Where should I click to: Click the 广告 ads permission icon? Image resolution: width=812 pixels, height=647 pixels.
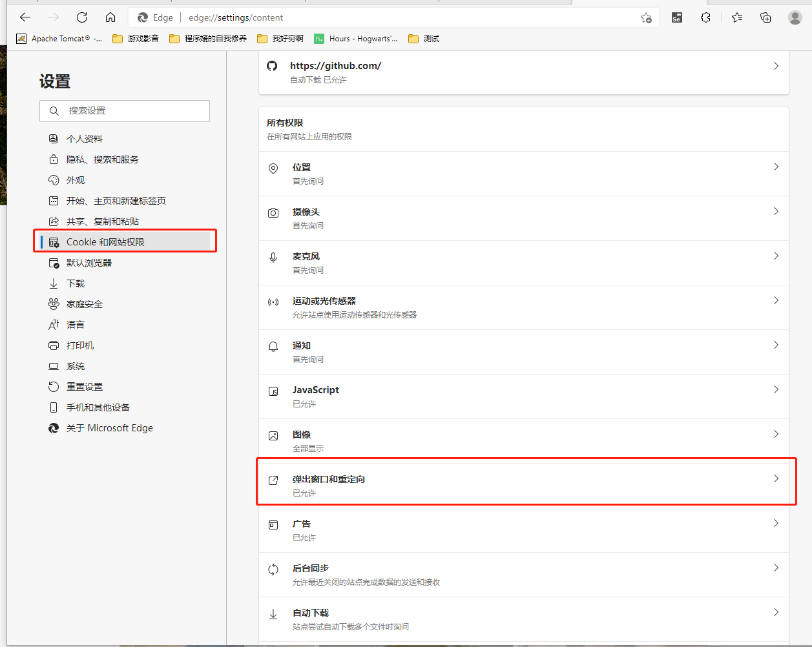click(273, 523)
